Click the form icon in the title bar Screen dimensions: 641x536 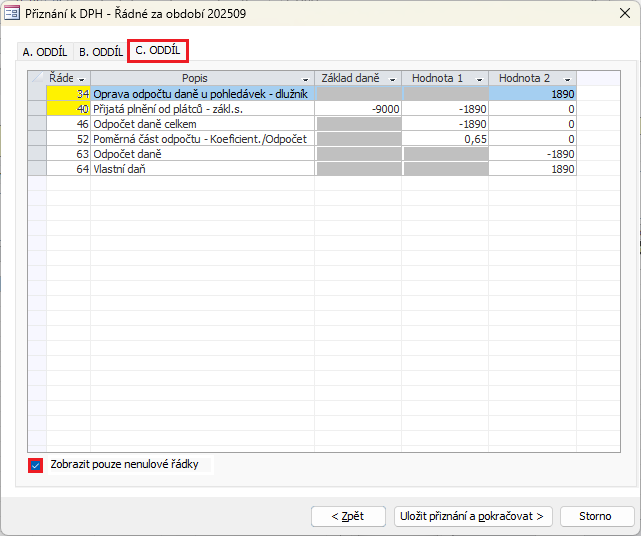click(11, 13)
